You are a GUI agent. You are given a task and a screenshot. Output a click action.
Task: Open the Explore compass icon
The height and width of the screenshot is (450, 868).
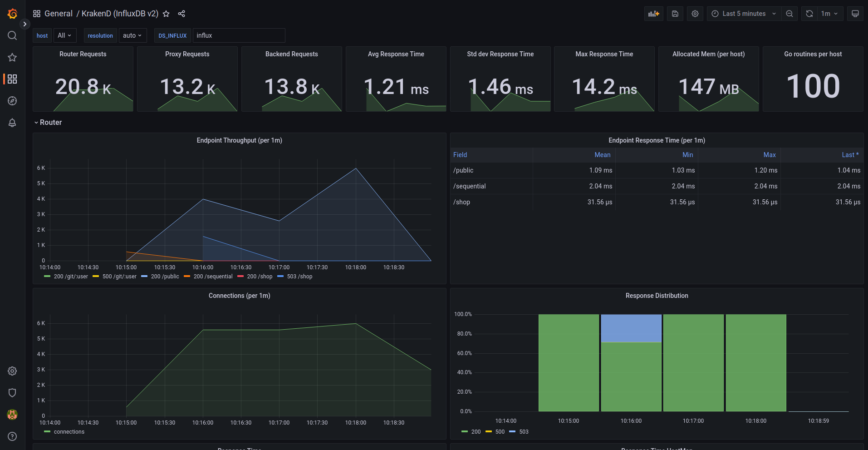[x=12, y=101]
